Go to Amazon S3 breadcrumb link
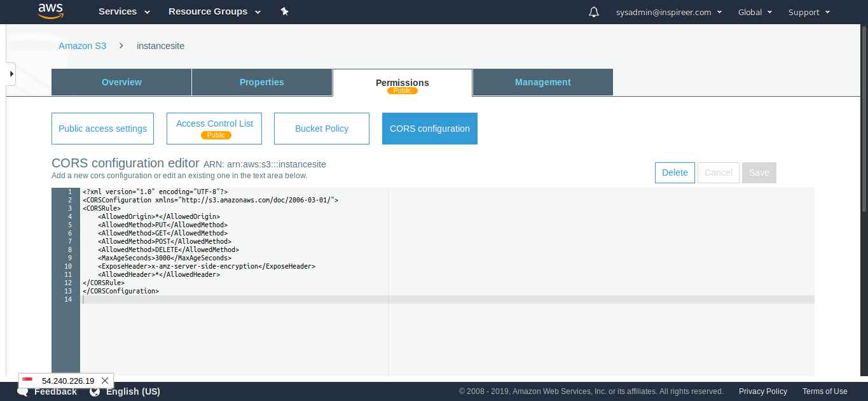The width and height of the screenshot is (868, 401). 82,46
